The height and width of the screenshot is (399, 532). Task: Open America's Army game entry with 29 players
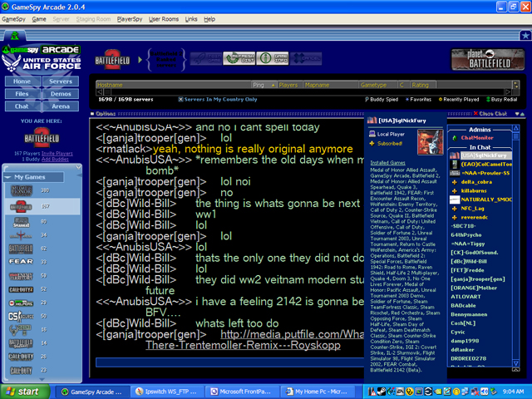pos(21,303)
